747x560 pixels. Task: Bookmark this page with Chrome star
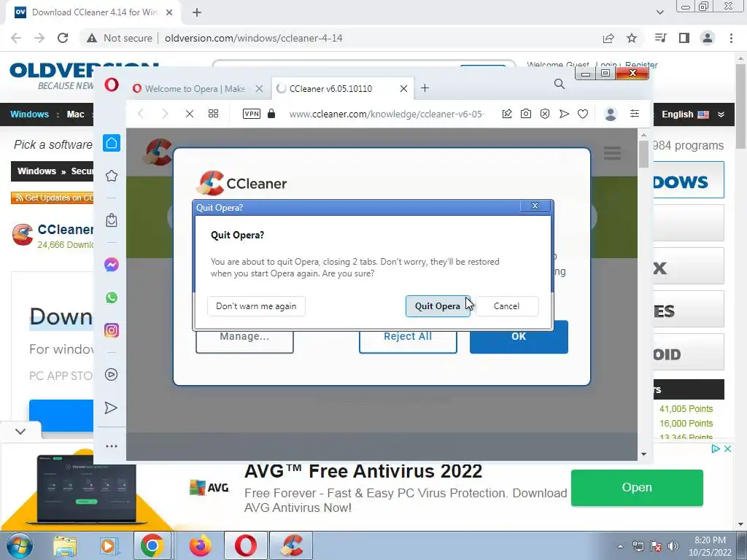[x=632, y=38]
